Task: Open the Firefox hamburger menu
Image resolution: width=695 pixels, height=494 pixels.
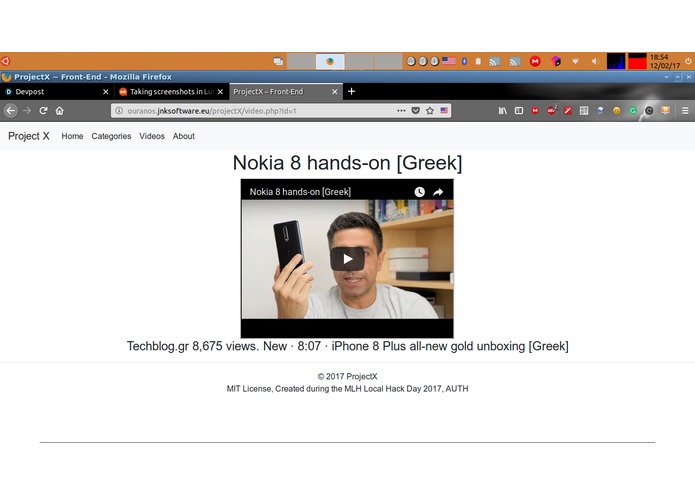Action: point(685,110)
